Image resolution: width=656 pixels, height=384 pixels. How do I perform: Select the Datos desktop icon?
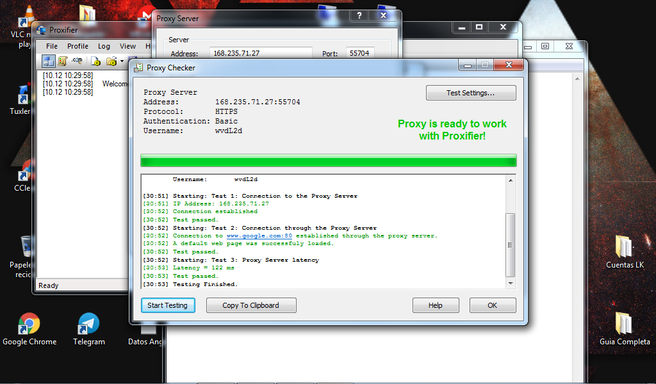[x=145, y=336]
